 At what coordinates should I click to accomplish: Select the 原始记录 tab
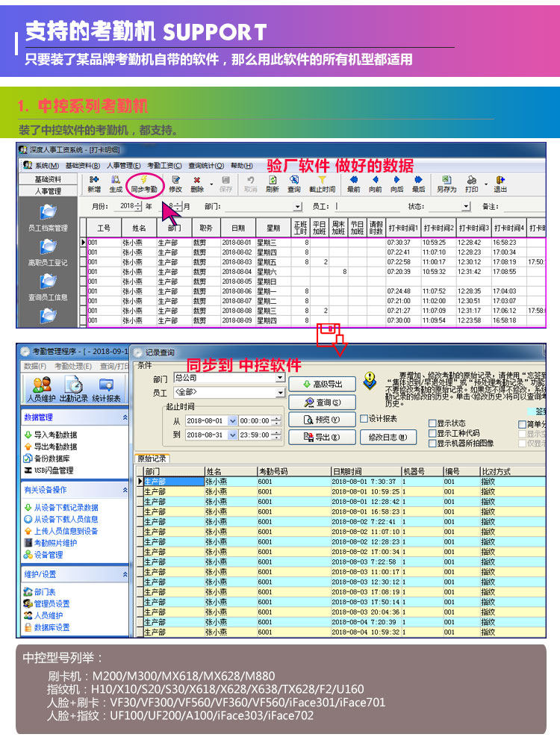tap(152, 458)
